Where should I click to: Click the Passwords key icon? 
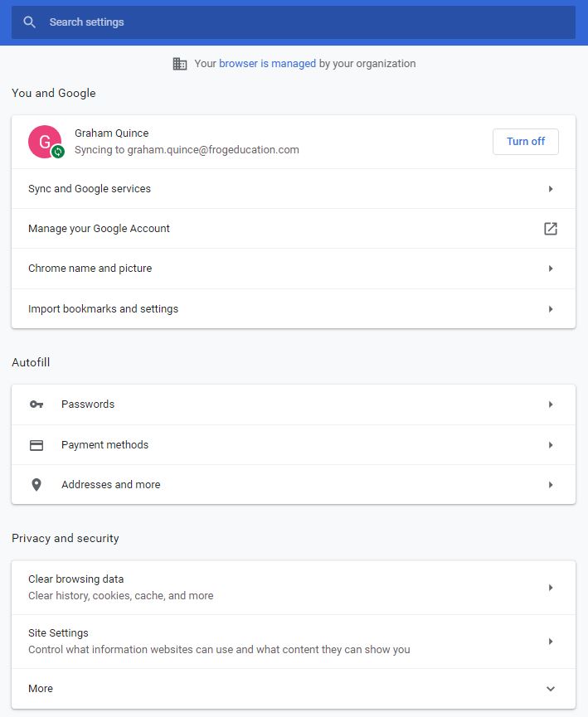(36, 405)
